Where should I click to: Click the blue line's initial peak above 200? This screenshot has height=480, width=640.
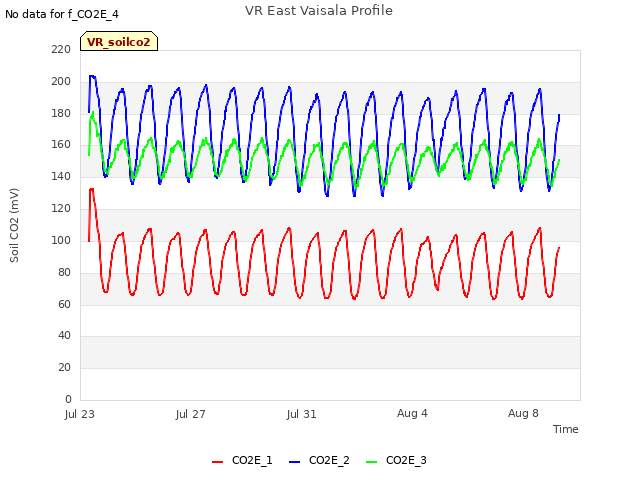[x=92, y=76]
